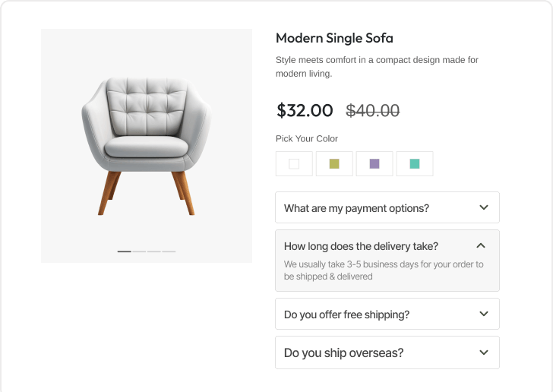Click the "Modern Single Sofa" title
This screenshot has width=553, height=392.
[x=334, y=38]
